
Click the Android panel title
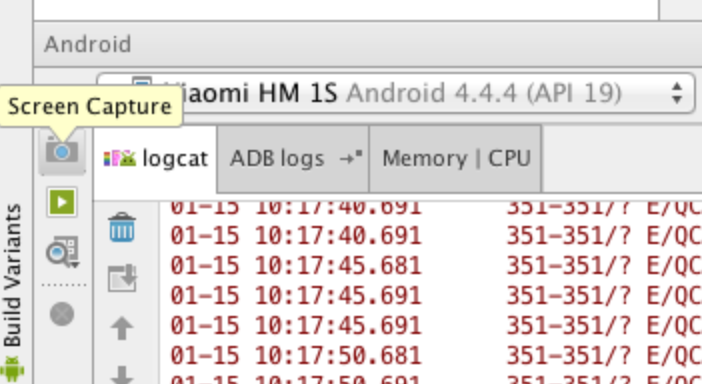(x=88, y=44)
